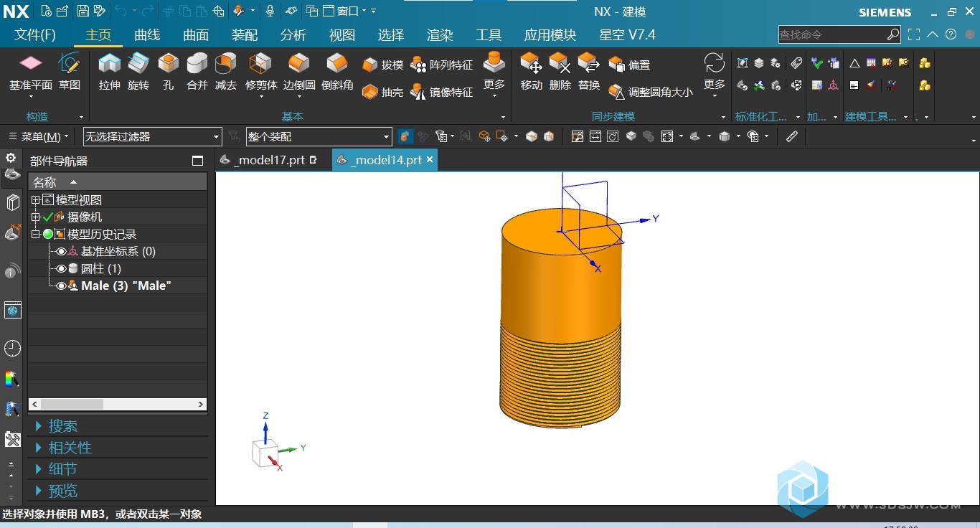
Task: Open the History clock sidebar icon
Action: [12, 349]
